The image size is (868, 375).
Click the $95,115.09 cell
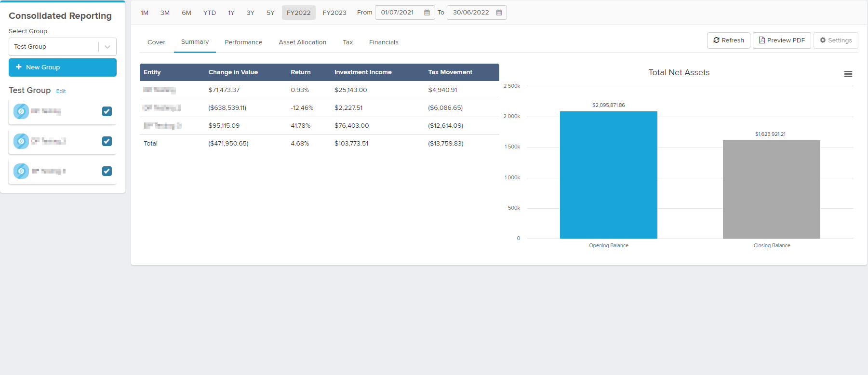point(224,126)
